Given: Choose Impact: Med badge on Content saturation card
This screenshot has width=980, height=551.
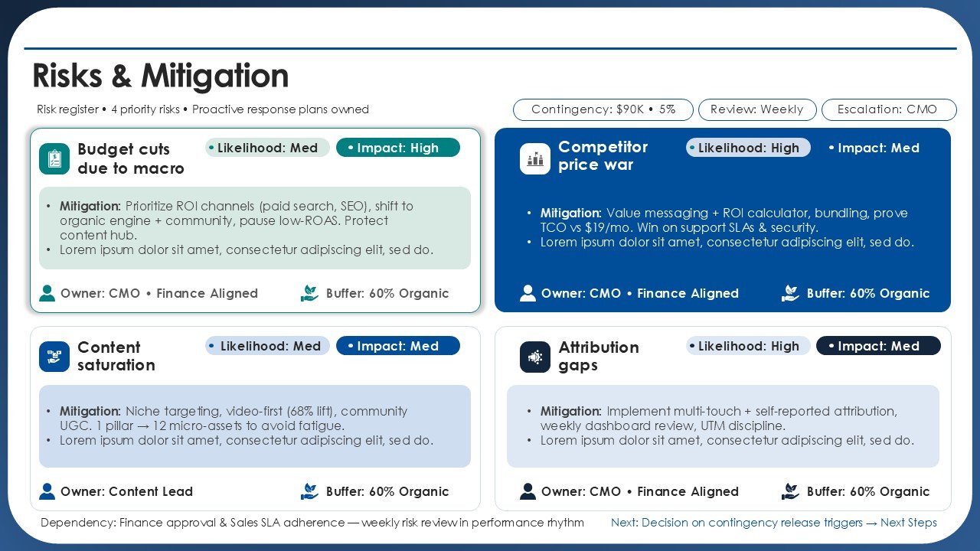Looking at the screenshot, I should [x=398, y=346].
